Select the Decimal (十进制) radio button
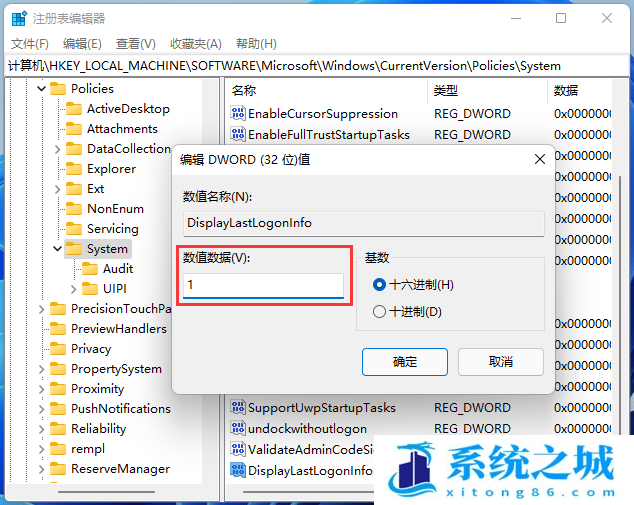634x505 pixels. pyautogui.click(x=379, y=311)
